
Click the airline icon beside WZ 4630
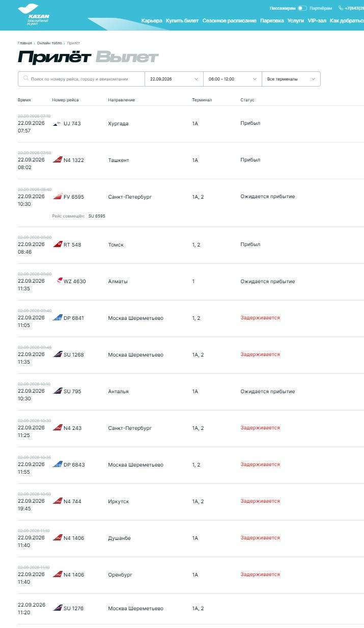59,281
